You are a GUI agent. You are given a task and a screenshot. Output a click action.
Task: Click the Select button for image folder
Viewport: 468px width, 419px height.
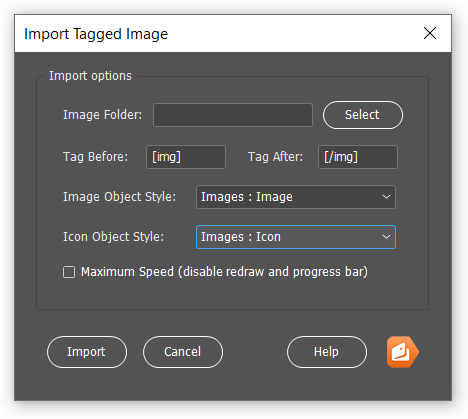pyautogui.click(x=363, y=115)
